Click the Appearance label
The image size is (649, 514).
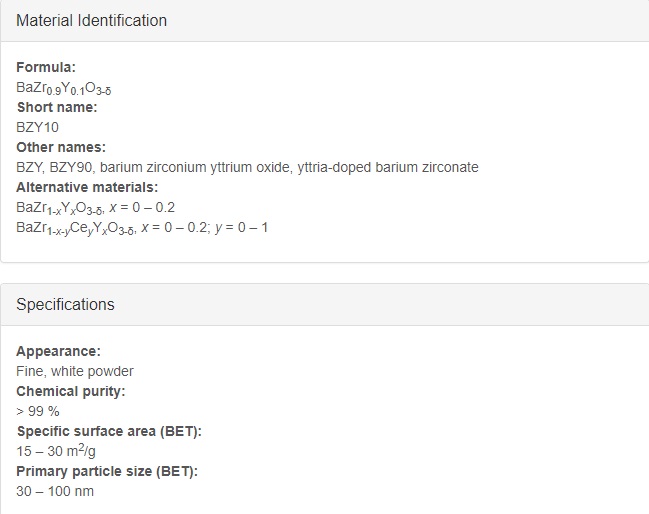tap(58, 351)
